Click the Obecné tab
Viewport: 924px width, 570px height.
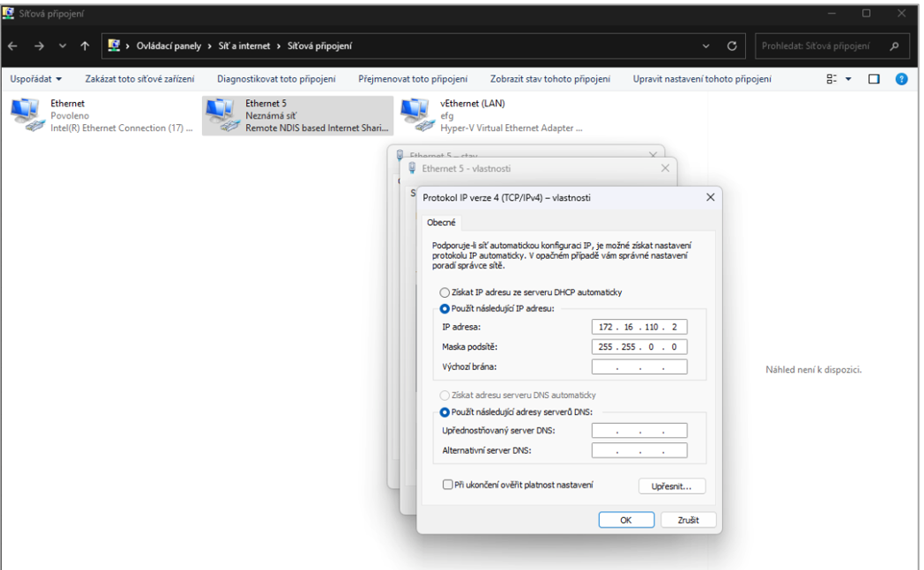pyautogui.click(x=441, y=223)
